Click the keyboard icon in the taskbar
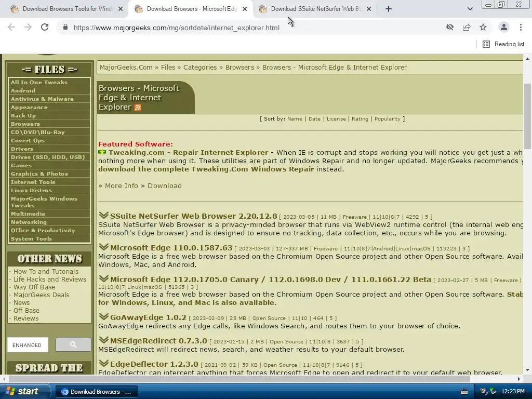The height and width of the screenshot is (399, 532). [464, 392]
